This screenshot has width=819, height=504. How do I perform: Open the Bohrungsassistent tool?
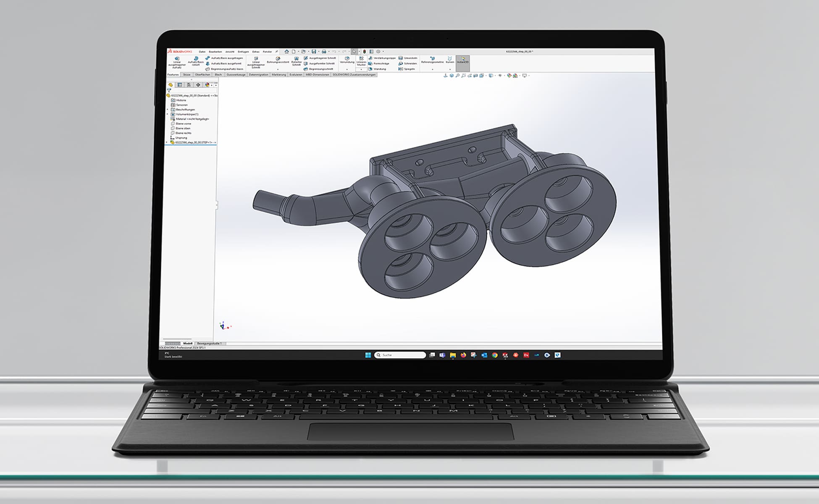coord(278,60)
